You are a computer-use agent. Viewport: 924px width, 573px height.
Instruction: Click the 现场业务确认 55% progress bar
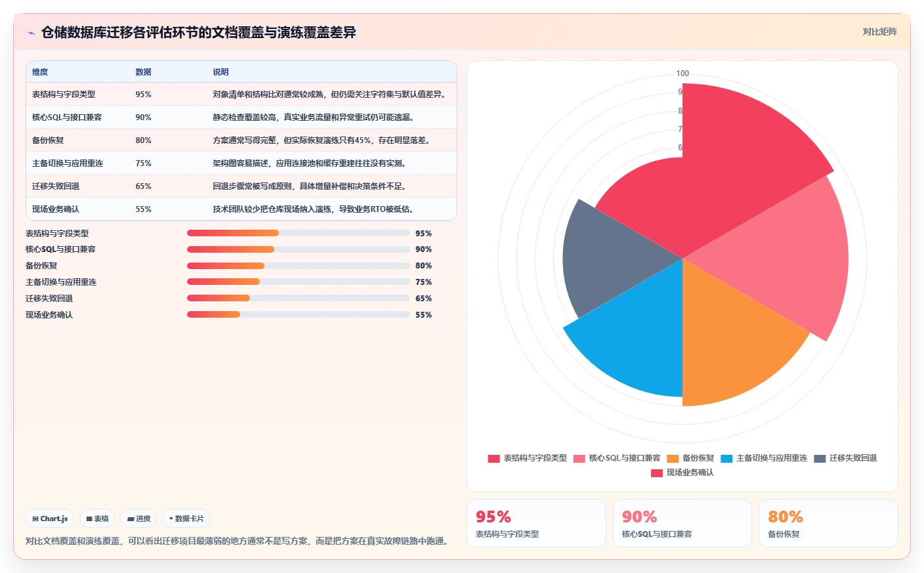[x=299, y=314]
